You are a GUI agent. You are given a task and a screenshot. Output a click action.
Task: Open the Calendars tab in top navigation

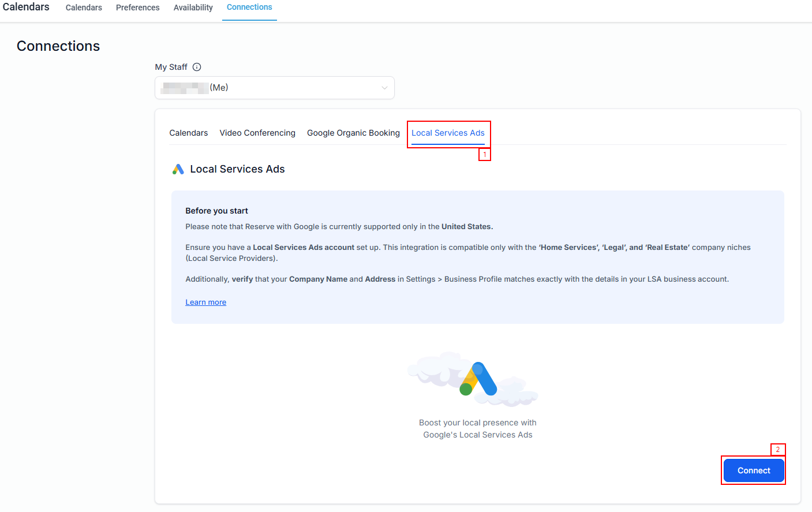pyautogui.click(x=84, y=8)
